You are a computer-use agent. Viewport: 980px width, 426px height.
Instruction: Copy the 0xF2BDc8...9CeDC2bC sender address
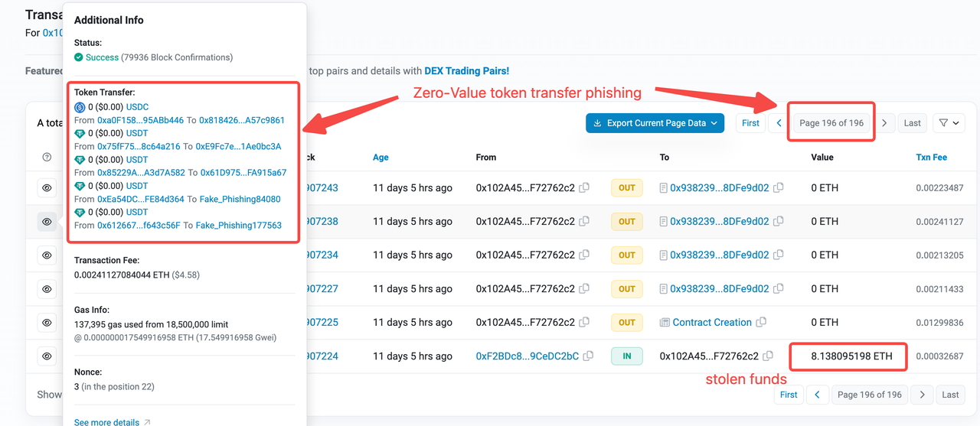coord(588,356)
